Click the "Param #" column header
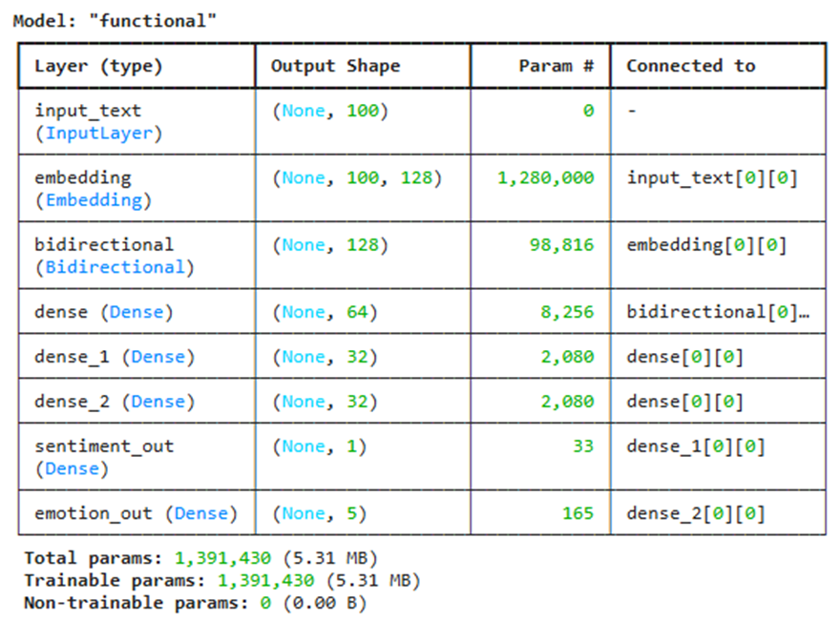This screenshot has height=622, width=840. [556, 66]
